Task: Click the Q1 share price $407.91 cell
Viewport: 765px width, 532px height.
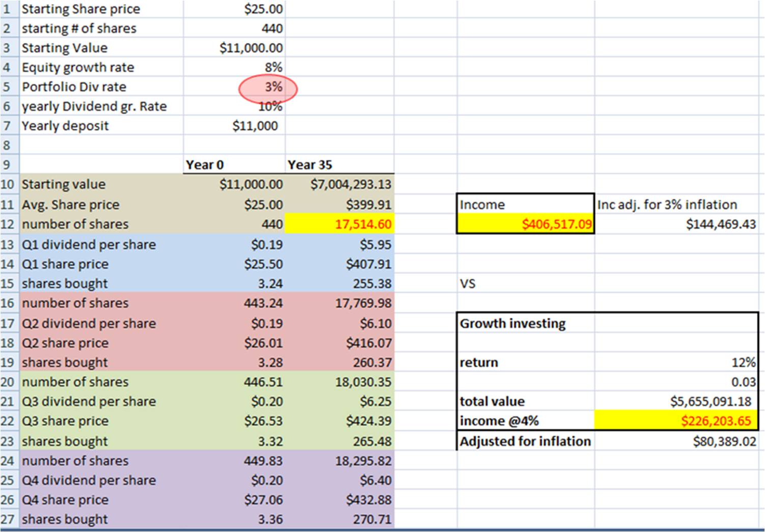Action: 340,264
